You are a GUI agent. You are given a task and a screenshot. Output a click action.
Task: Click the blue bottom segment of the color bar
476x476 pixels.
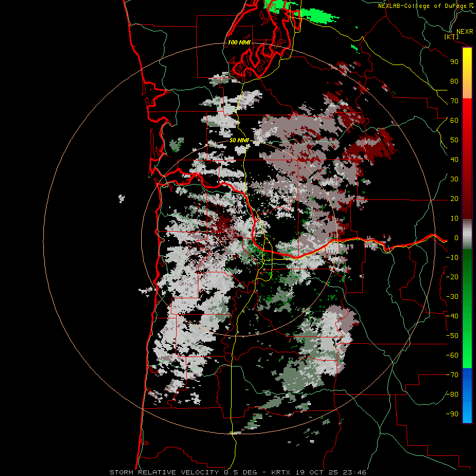point(467,395)
